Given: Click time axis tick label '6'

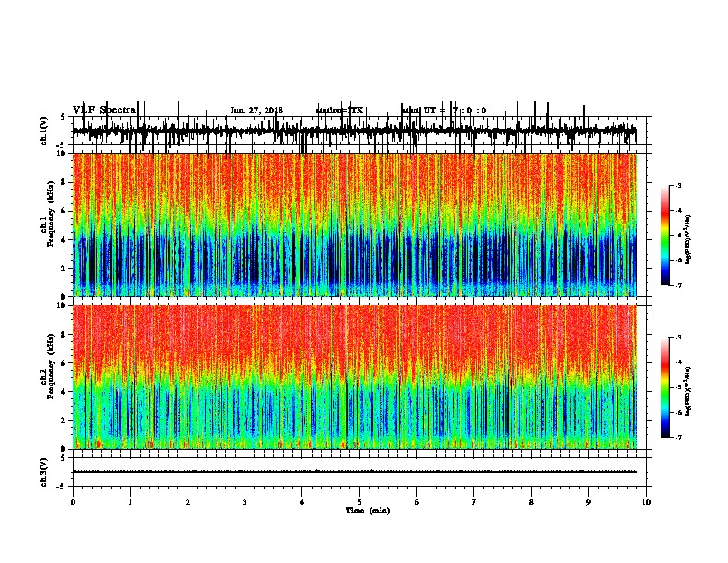Looking at the screenshot, I should click(x=417, y=502).
